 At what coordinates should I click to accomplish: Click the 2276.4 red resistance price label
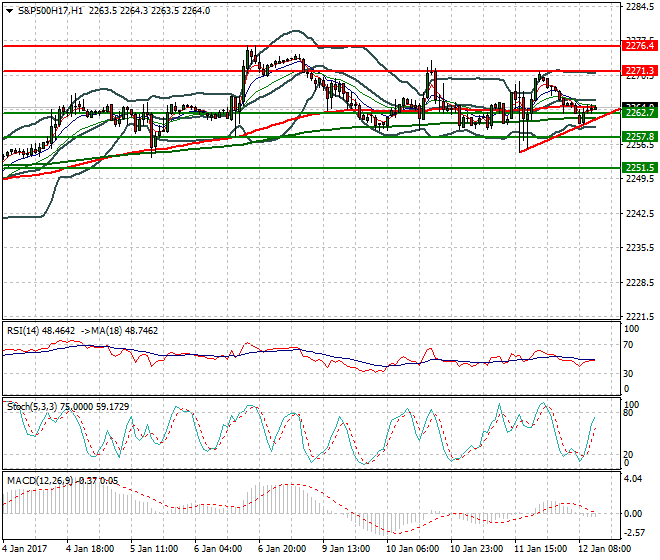[x=639, y=45]
